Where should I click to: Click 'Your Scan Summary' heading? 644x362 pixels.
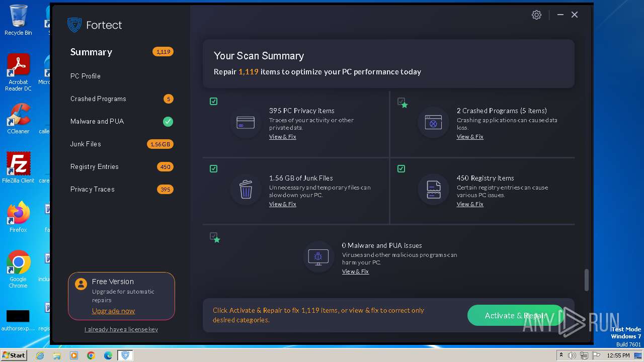tap(259, 56)
